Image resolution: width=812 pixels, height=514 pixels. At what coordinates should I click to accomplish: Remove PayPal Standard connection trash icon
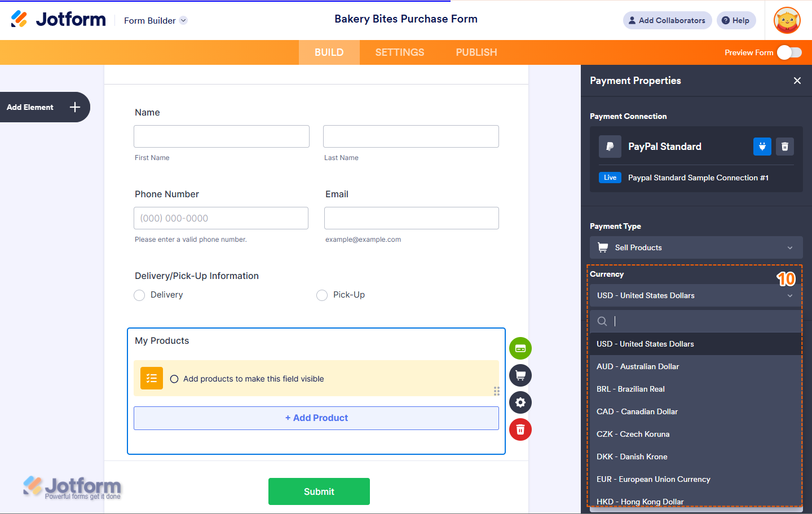tap(785, 147)
